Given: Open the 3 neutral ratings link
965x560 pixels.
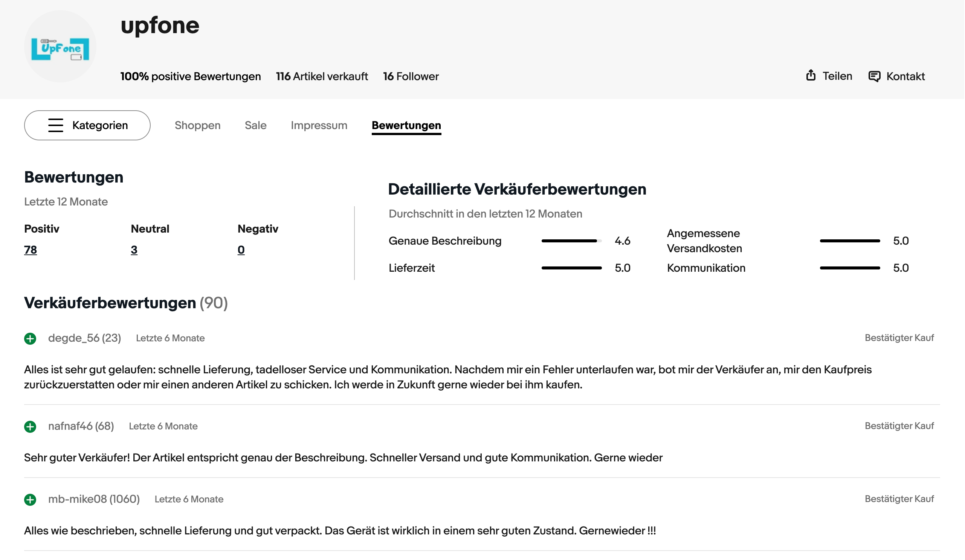Looking at the screenshot, I should point(134,250).
